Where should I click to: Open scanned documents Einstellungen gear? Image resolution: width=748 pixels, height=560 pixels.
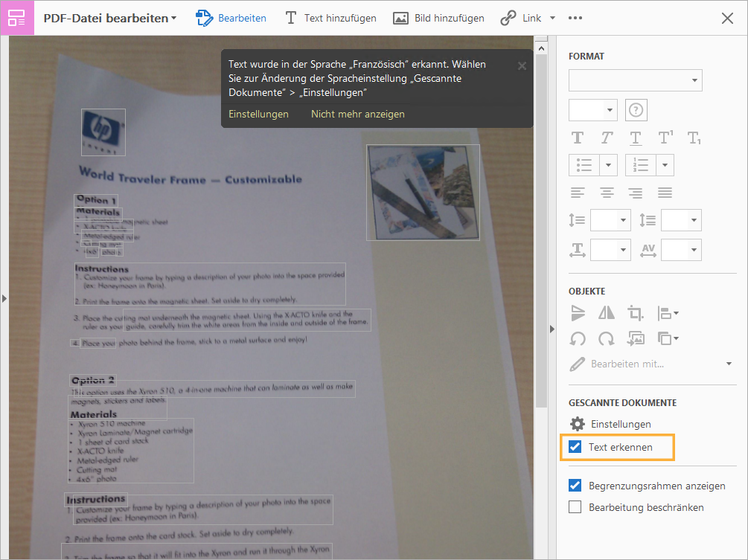(x=578, y=424)
